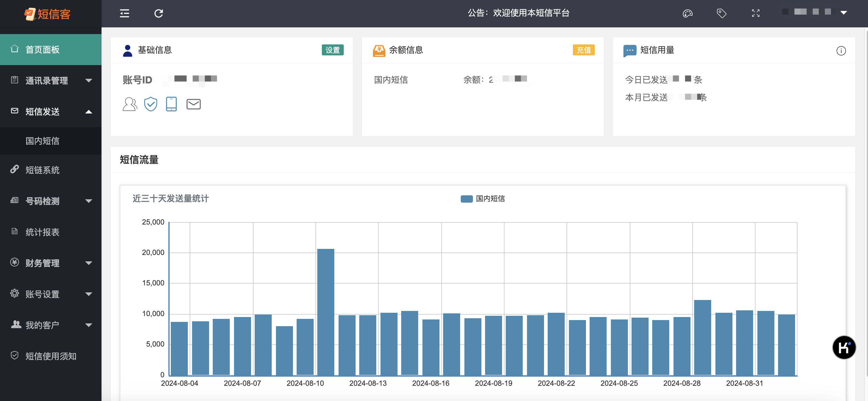Viewport: 868px width, 401px height.
Task: Click the 短信客 logo
Action: (x=47, y=14)
